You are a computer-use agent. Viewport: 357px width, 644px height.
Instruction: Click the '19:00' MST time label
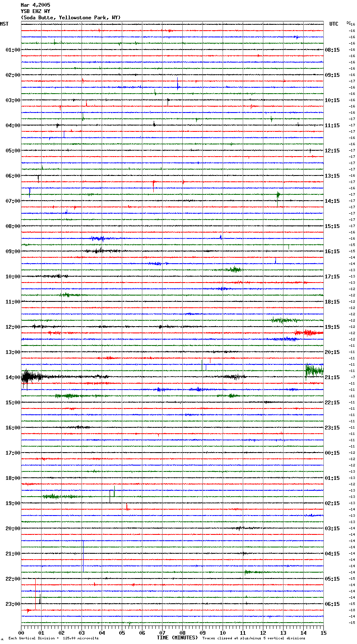coord(13,503)
